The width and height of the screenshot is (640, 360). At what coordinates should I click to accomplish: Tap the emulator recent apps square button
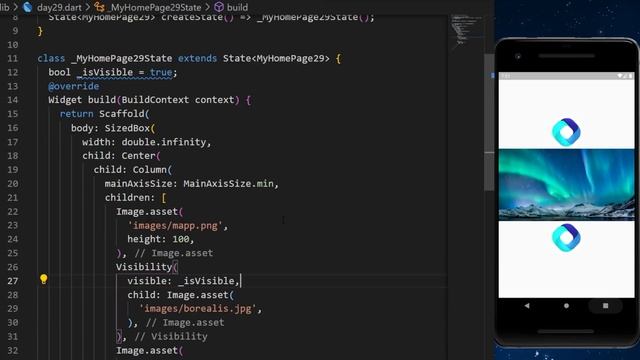pyautogui.click(x=605, y=305)
